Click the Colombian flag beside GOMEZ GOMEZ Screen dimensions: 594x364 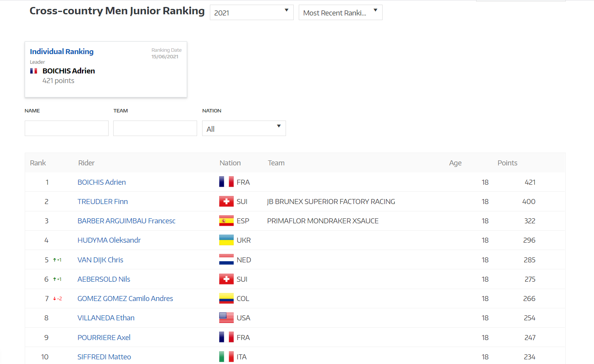point(226,298)
